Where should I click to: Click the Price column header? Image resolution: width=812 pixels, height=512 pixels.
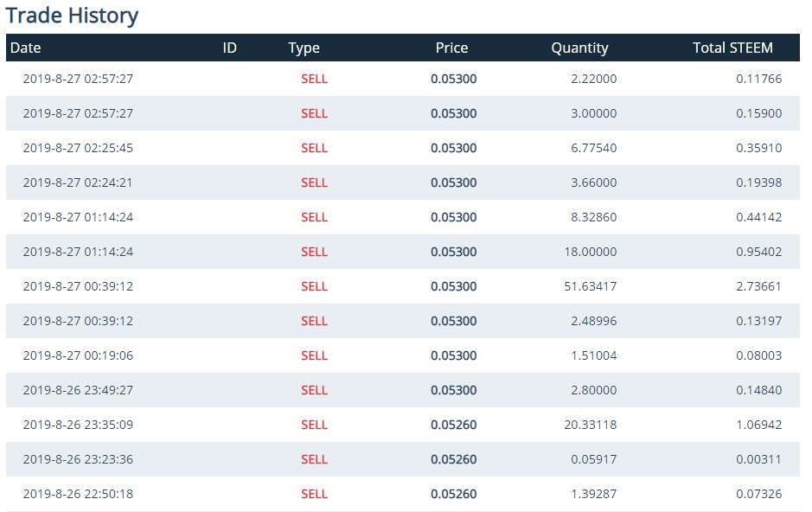451,48
